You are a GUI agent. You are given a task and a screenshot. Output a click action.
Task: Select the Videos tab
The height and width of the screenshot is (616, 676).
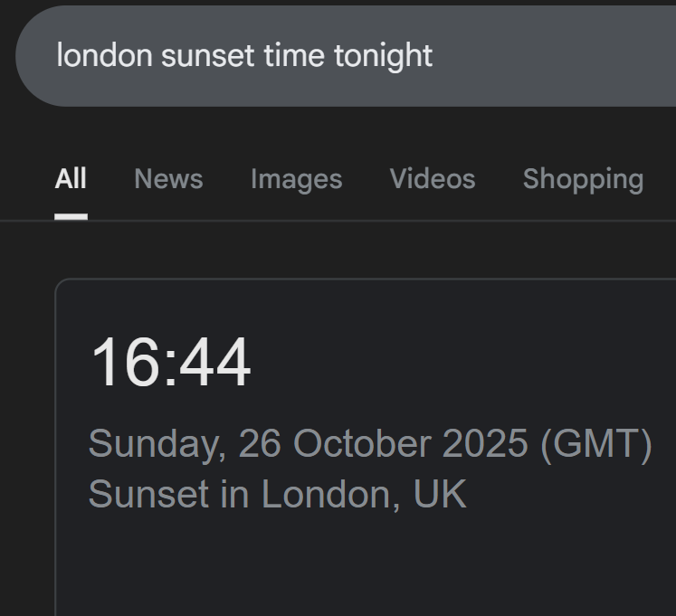[x=432, y=179]
